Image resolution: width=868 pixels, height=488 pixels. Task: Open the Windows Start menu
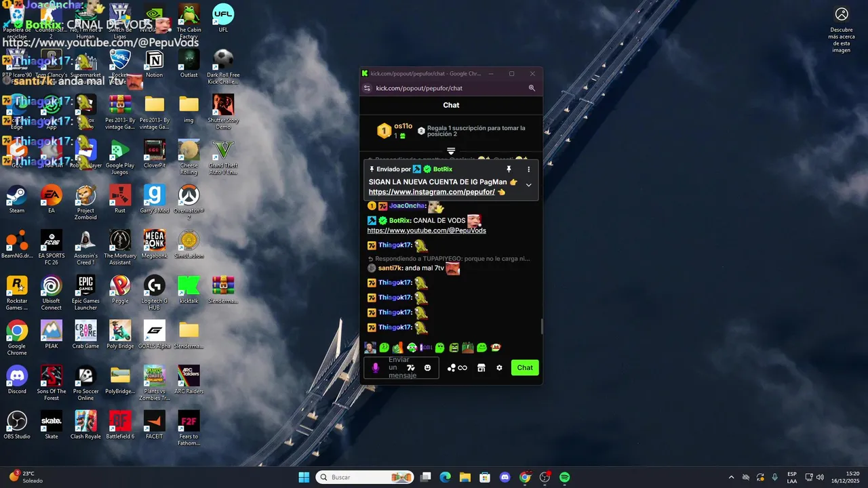tap(304, 477)
